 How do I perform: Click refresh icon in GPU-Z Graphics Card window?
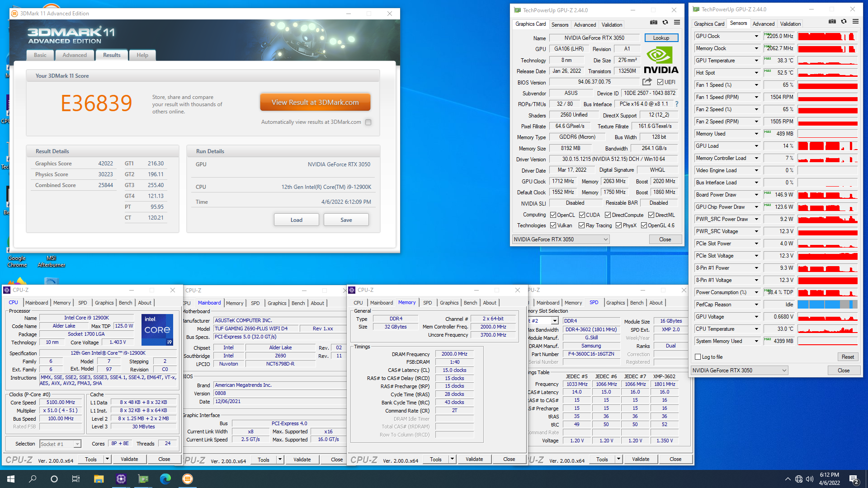[x=665, y=22]
